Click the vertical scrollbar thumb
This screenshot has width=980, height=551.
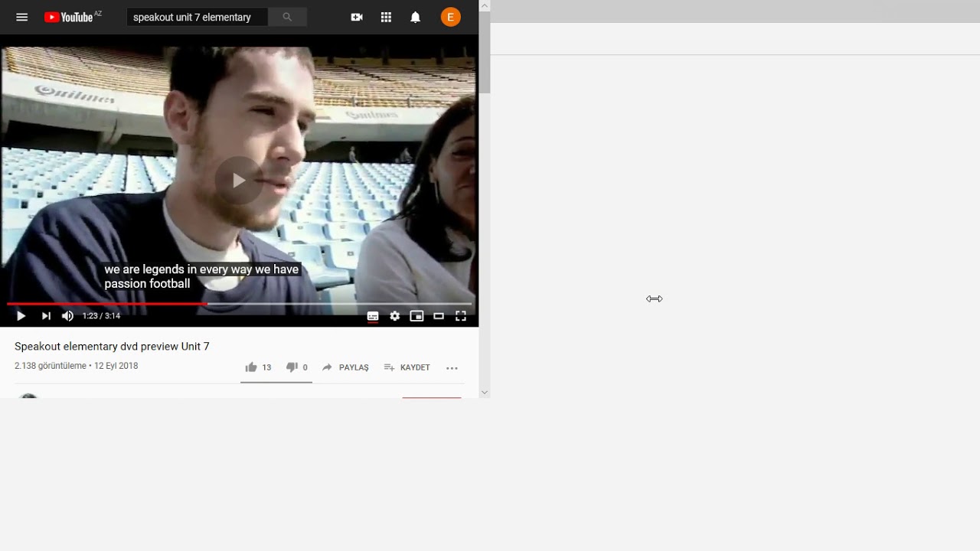tap(484, 52)
